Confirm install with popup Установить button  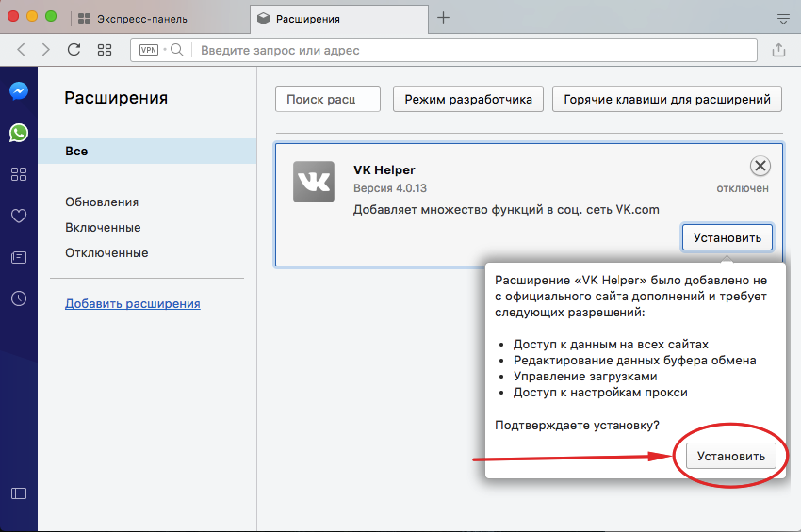[x=731, y=456]
